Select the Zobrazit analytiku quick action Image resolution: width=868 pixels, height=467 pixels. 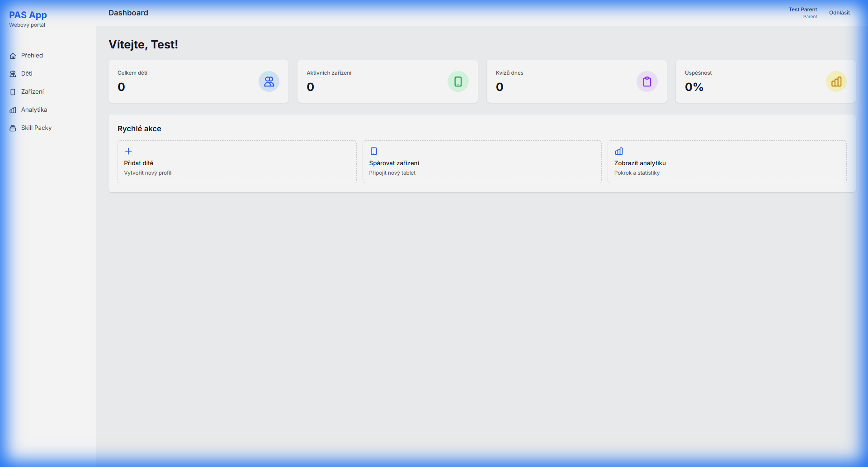click(x=727, y=162)
